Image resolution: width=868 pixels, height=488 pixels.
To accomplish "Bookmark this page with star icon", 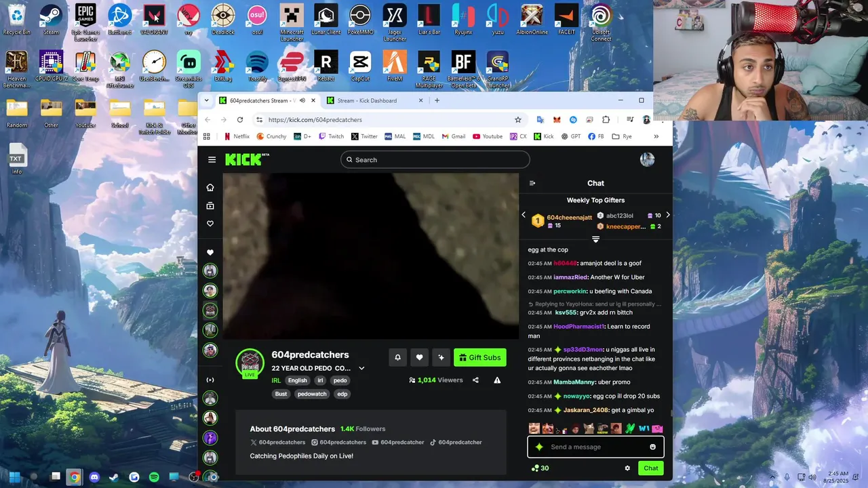I will coord(518,120).
